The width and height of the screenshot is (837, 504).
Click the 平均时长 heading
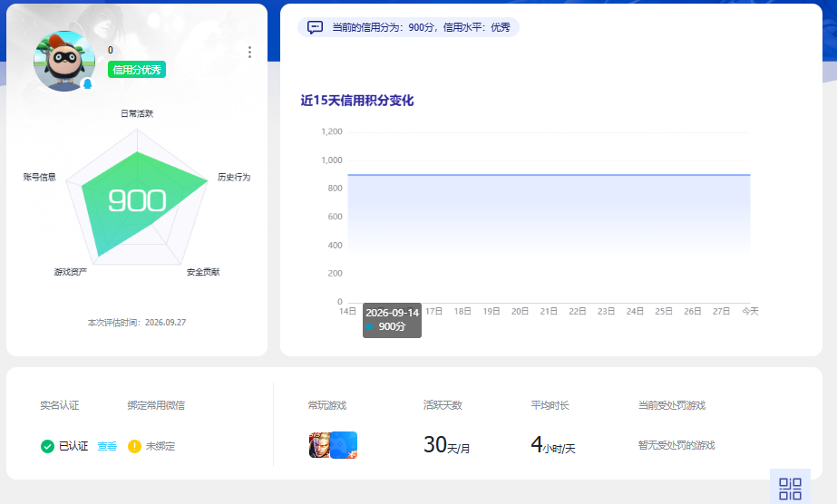[550, 405]
